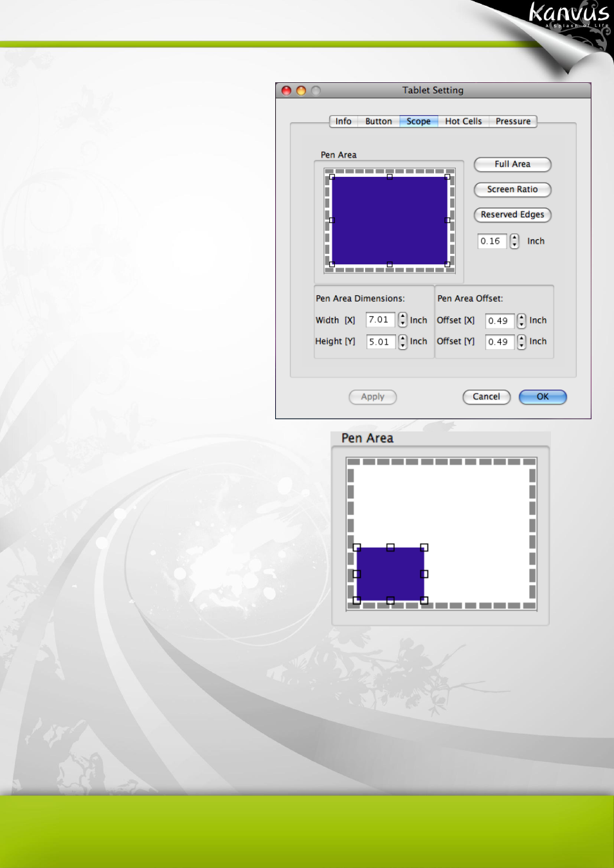Open the Pressure tab

pyautogui.click(x=513, y=121)
